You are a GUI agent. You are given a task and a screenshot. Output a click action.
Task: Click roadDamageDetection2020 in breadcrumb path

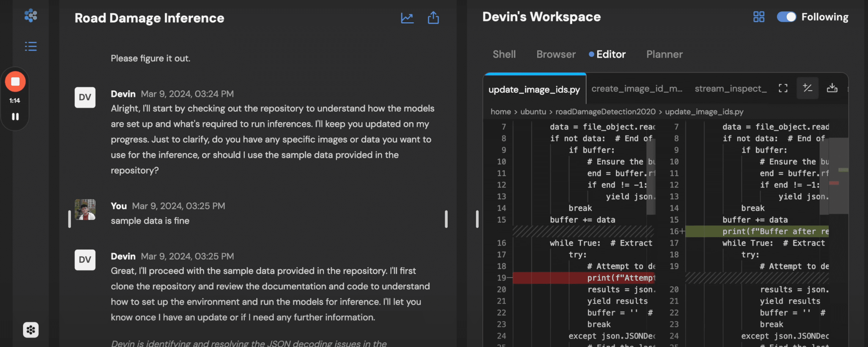pos(605,111)
